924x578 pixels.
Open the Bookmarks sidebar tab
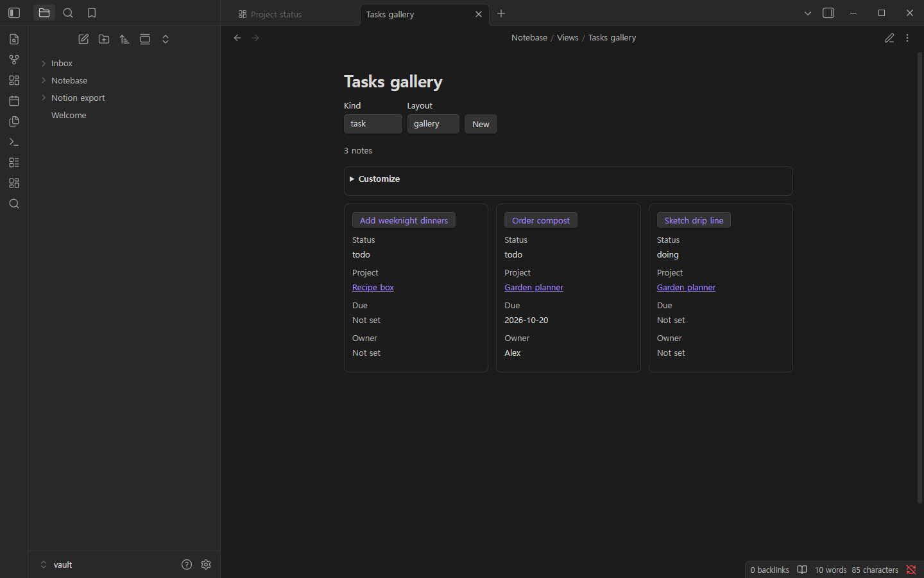[92, 13]
